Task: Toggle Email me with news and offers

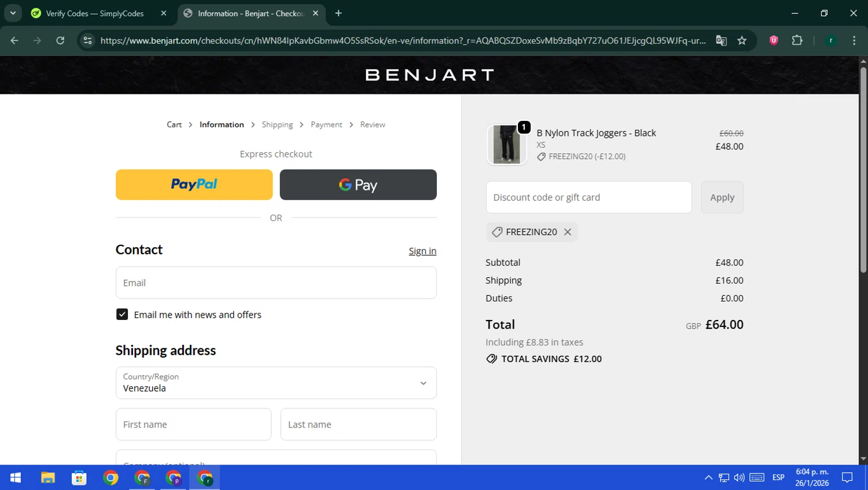Action: tap(122, 314)
